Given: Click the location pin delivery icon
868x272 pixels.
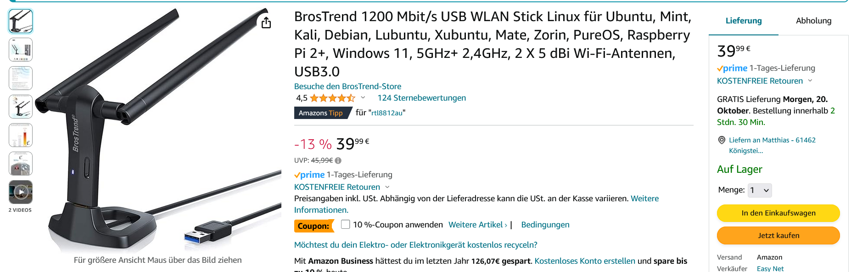Looking at the screenshot, I should pos(722,140).
